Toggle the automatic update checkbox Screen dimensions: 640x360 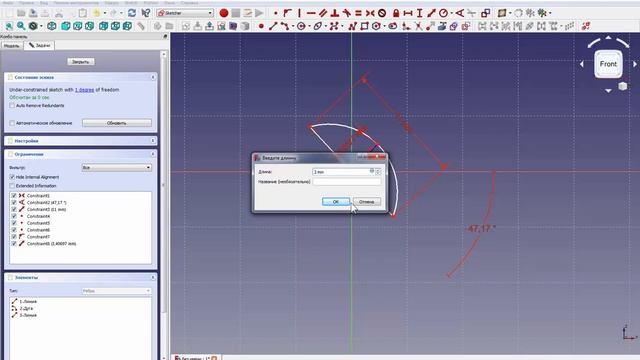[12, 123]
